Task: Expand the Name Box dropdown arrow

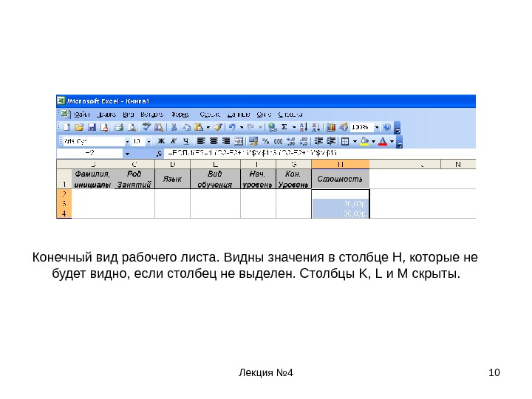Action: pyautogui.click(x=127, y=154)
